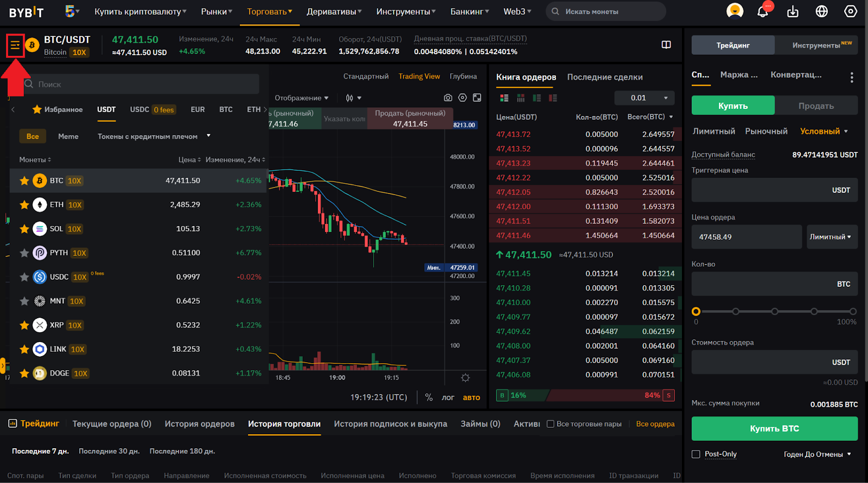Expand the chart to fullscreen
This screenshot has width=868, height=483.
[x=477, y=98]
